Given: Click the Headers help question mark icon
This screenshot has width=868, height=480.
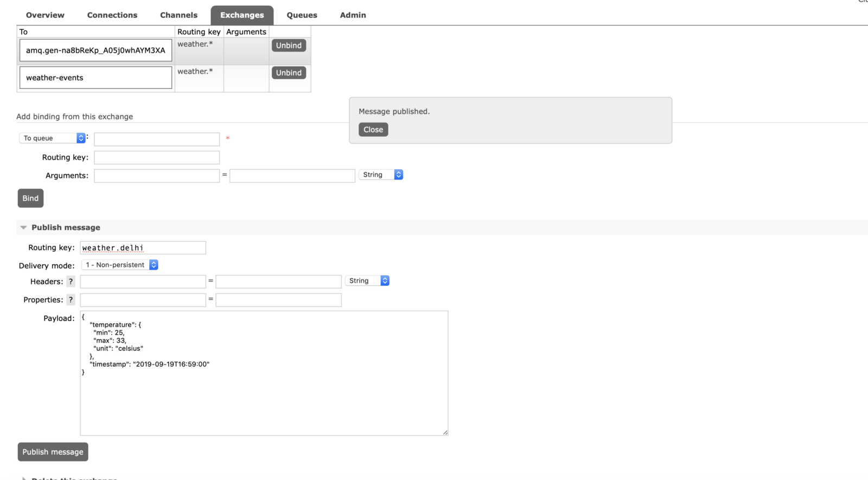Looking at the screenshot, I should [71, 281].
